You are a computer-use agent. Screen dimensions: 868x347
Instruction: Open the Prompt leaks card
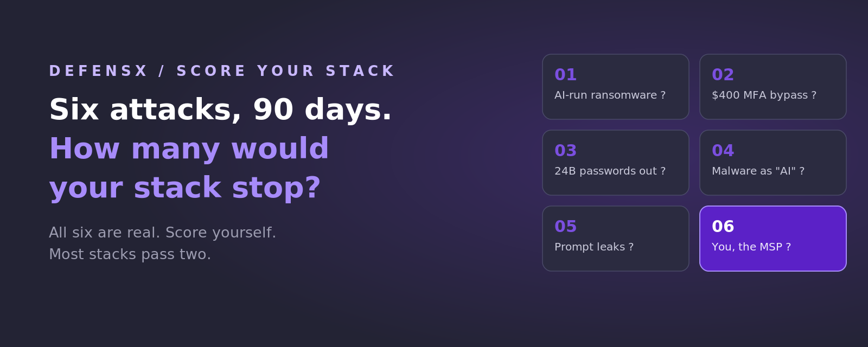616,239
